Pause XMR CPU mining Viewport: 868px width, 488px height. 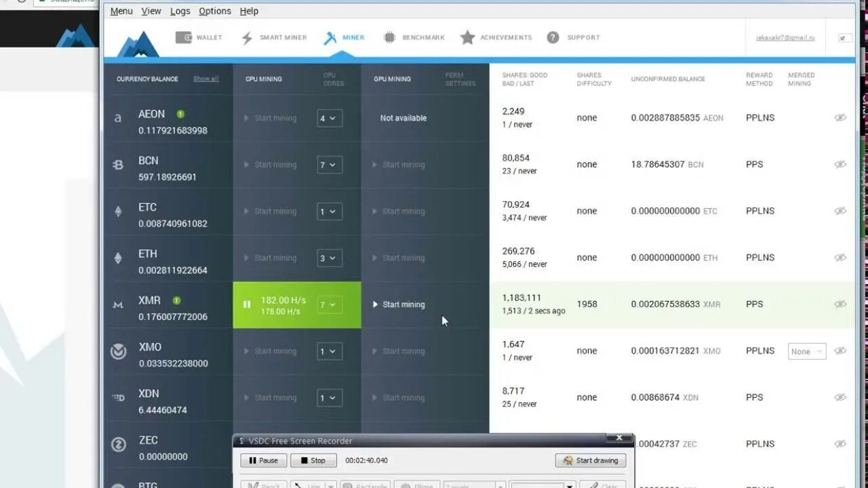(x=247, y=305)
